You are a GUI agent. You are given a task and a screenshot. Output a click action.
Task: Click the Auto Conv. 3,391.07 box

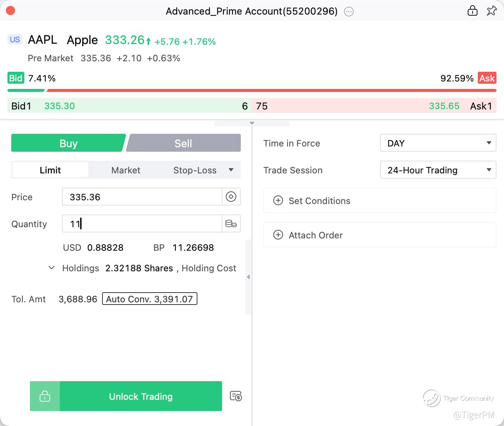coord(150,299)
